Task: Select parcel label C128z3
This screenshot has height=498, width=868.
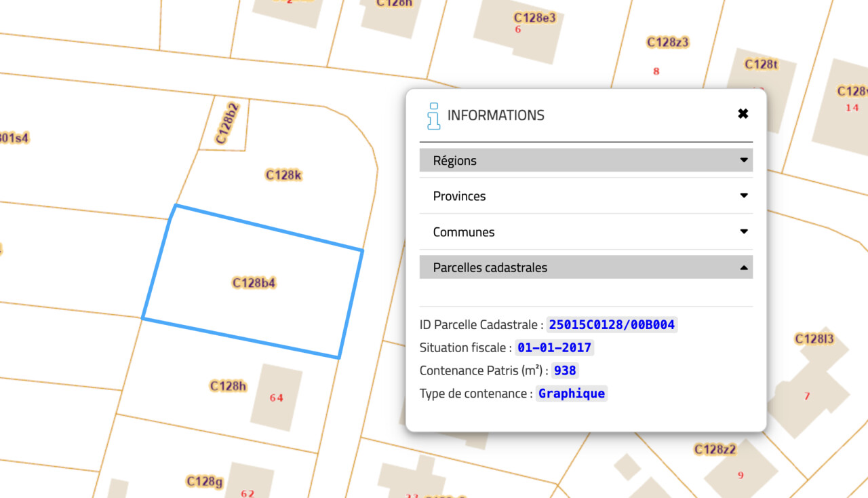Action: (x=668, y=42)
